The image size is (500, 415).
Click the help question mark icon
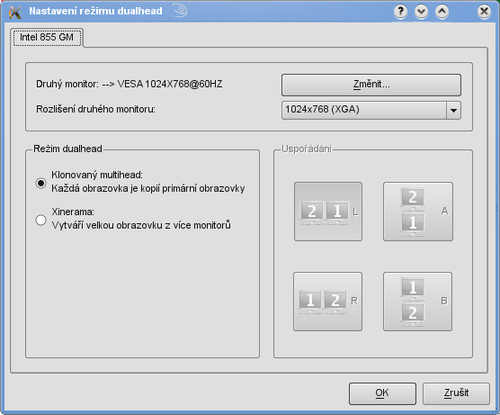click(x=401, y=12)
